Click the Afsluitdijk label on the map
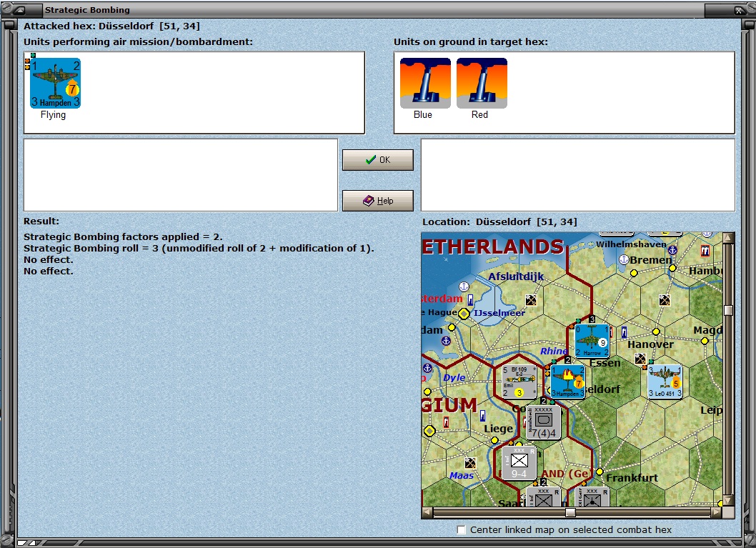Viewport: 756px width, 548px height. click(x=516, y=277)
